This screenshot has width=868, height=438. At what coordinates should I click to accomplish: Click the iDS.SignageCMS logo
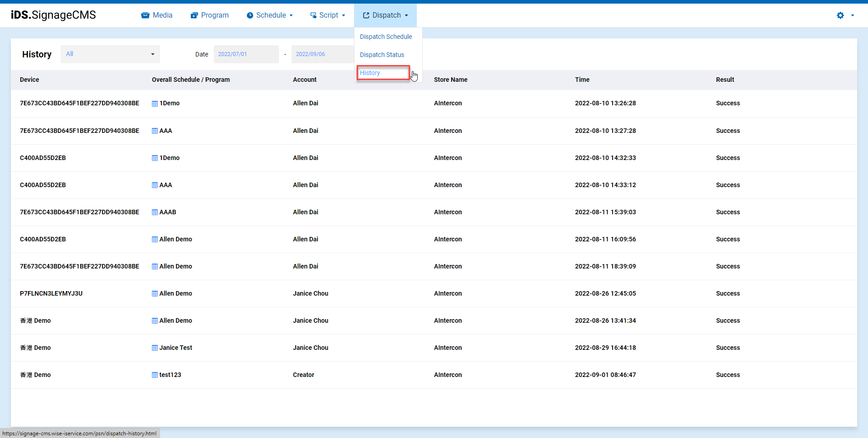[53, 15]
